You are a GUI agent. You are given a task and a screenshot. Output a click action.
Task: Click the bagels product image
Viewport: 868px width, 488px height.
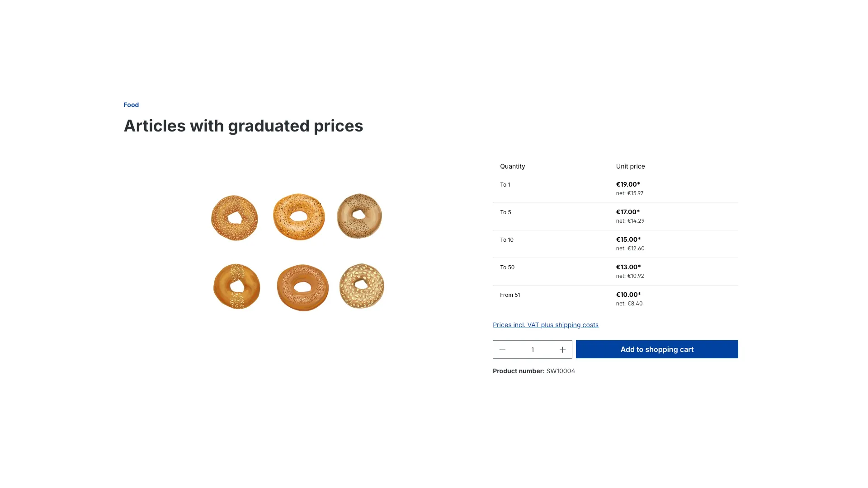[x=298, y=252]
